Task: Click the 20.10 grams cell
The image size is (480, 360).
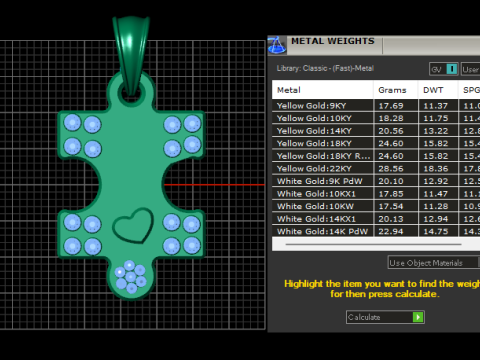Action: (396, 181)
